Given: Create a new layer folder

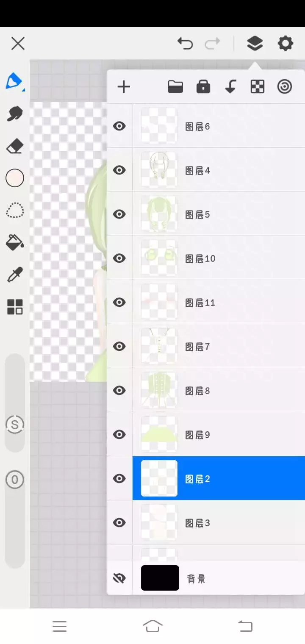Looking at the screenshot, I should 175,87.
